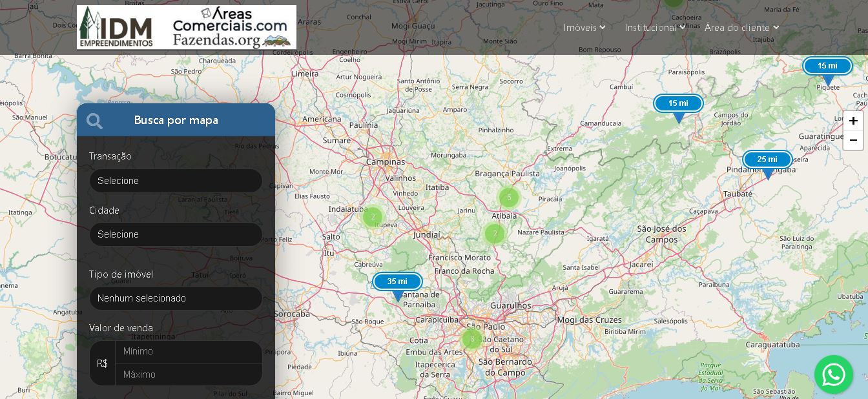Screen dimensions: 868x399
Task: Open the Tipo de imóvel dropdown
Action: (x=176, y=298)
